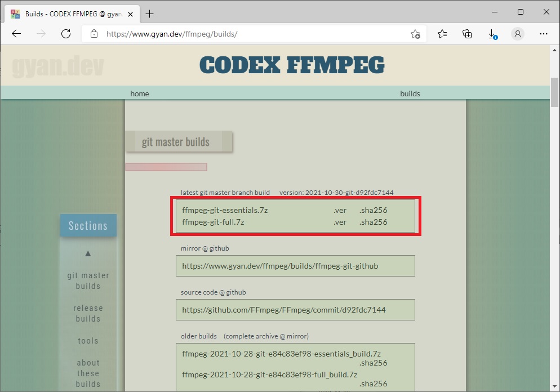Jump to tools section in sidebar
The image size is (560, 392).
point(88,341)
